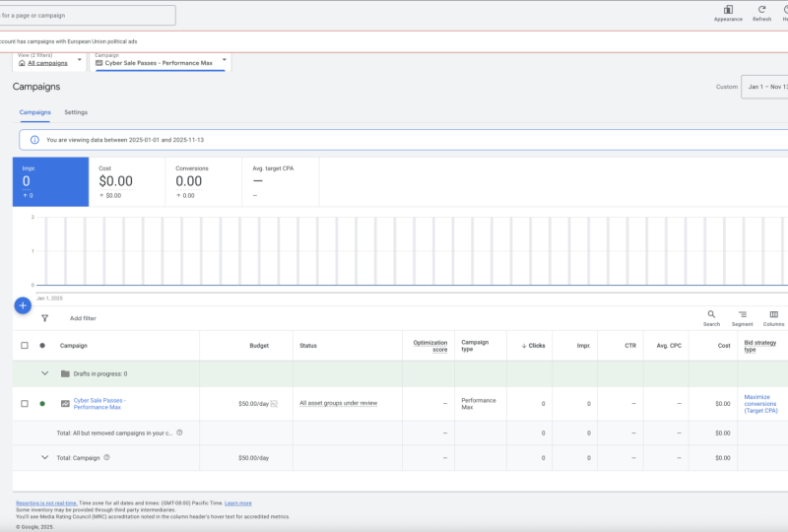Click the help icon beside Total: Campaign
788x532 pixels.
(x=106, y=457)
